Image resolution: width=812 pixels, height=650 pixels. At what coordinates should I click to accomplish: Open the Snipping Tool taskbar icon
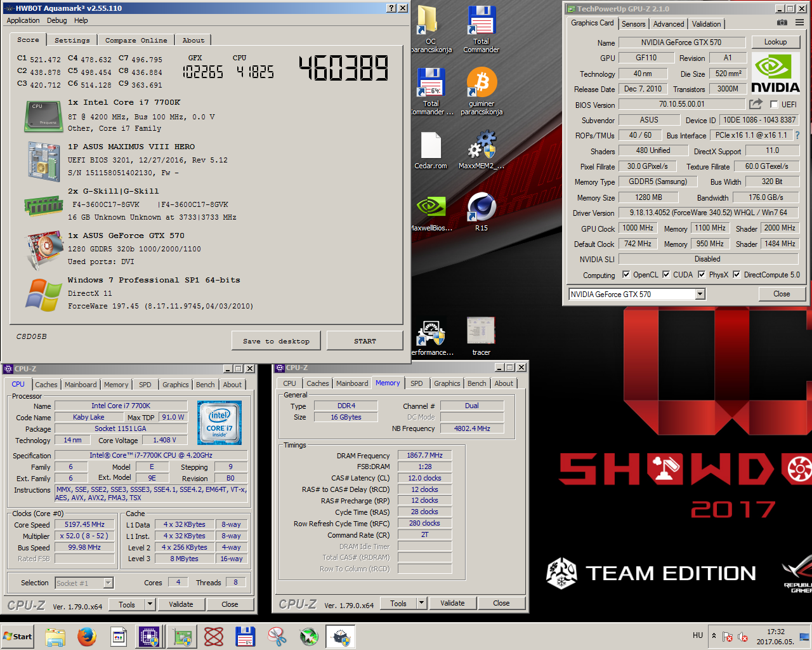tap(277, 637)
